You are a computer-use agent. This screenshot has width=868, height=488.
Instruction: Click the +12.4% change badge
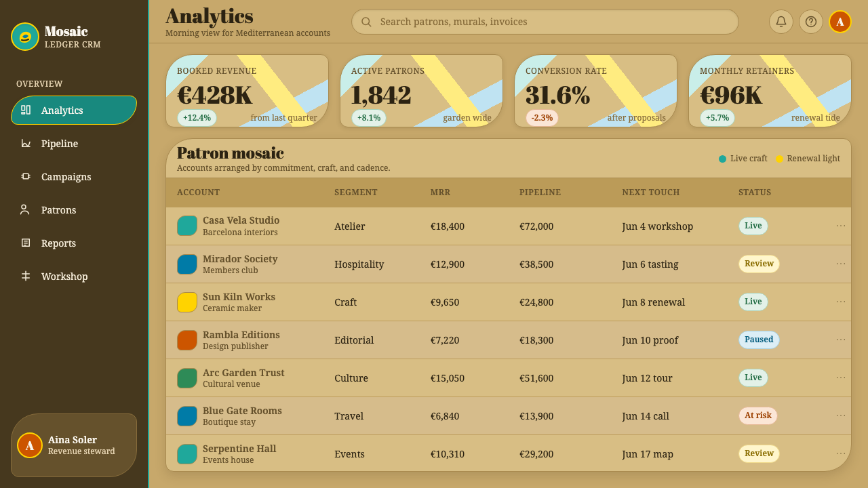(x=197, y=118)
